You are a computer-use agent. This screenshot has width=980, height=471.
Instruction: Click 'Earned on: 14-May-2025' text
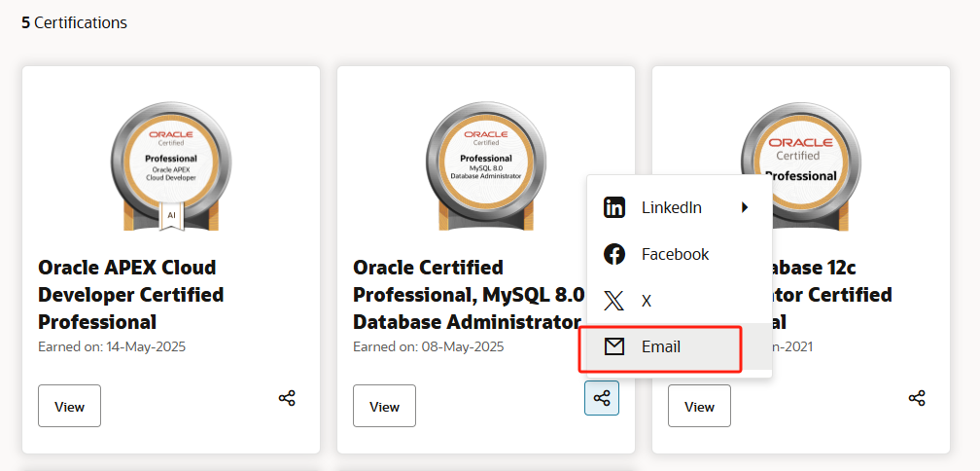[x=112, y=346]
